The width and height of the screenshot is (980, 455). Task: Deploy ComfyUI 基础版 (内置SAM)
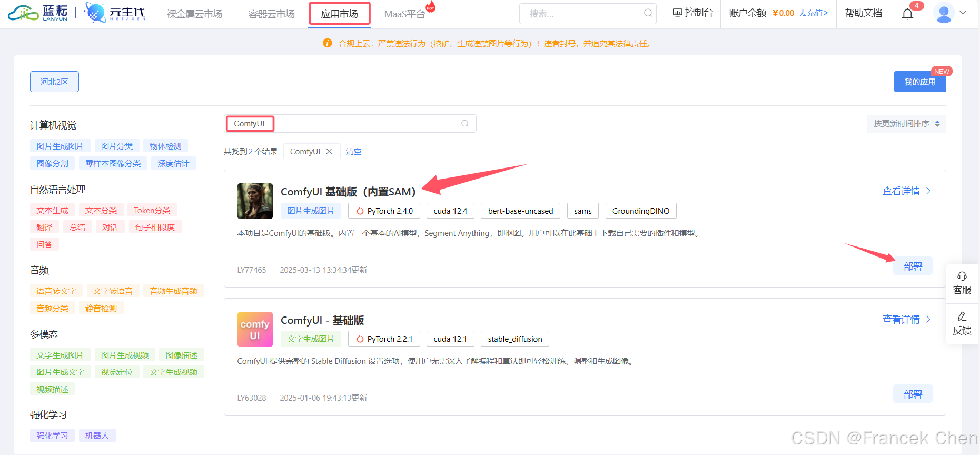click(x=913, y=266)
